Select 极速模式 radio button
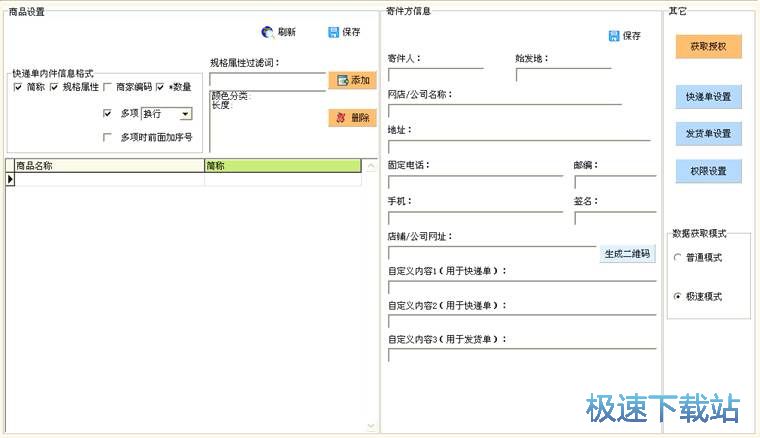The image size is (760, 438). (x=679, y=296)
